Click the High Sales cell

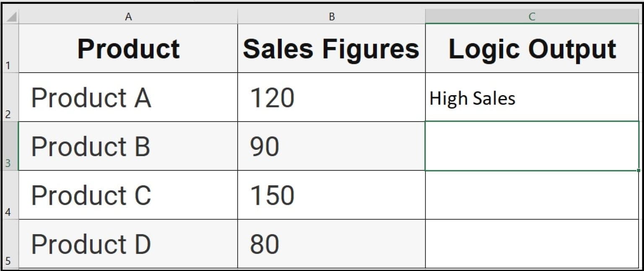532,97
